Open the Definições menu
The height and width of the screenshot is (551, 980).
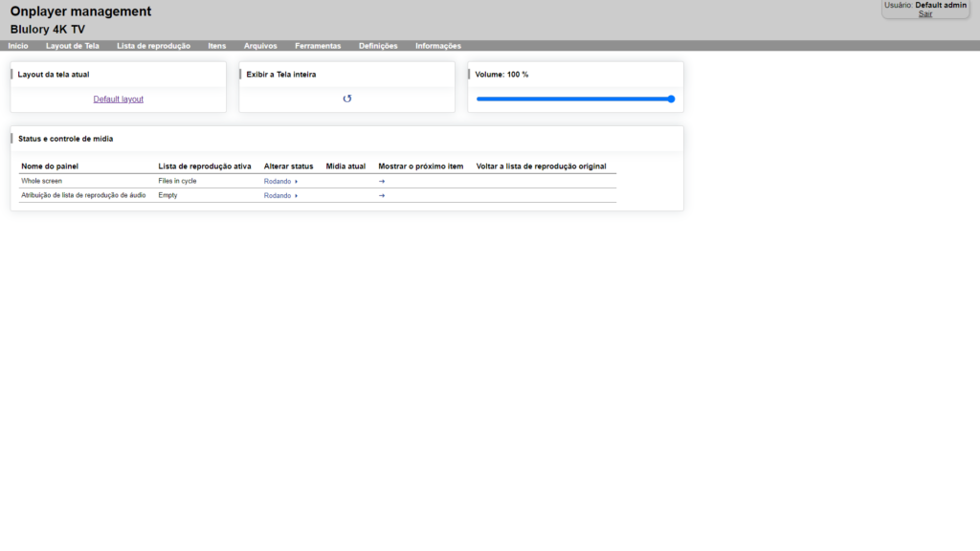point(378,46)
